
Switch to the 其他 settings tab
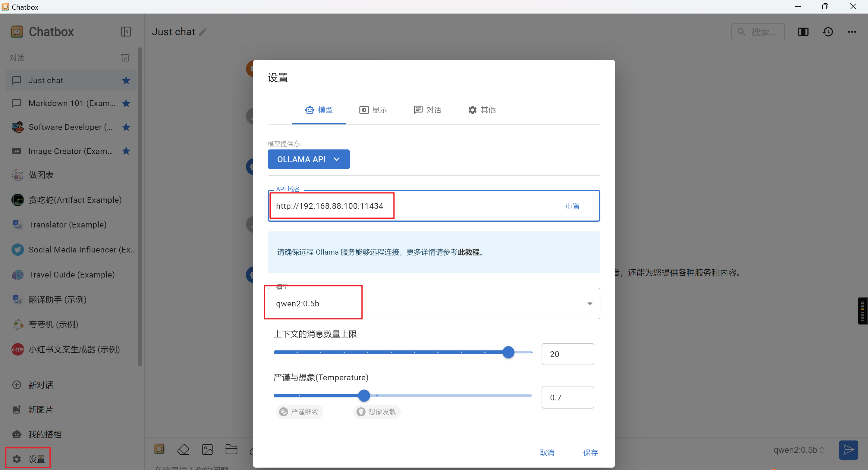482,110
